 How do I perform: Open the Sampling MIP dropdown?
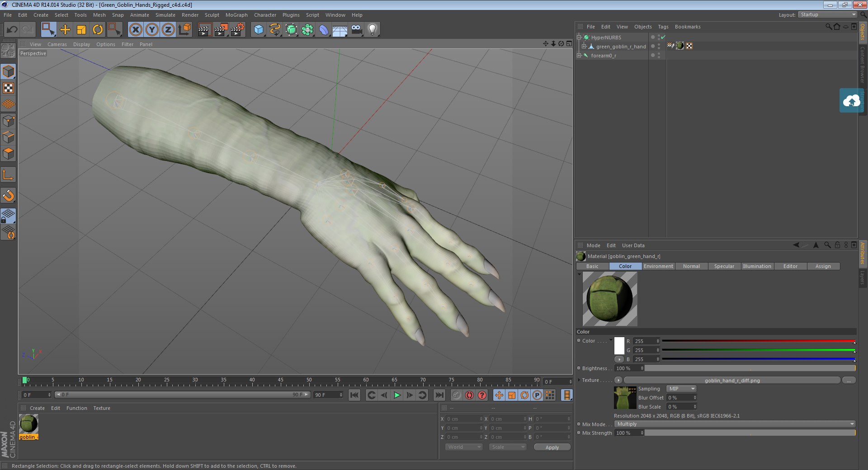(681, 389)
